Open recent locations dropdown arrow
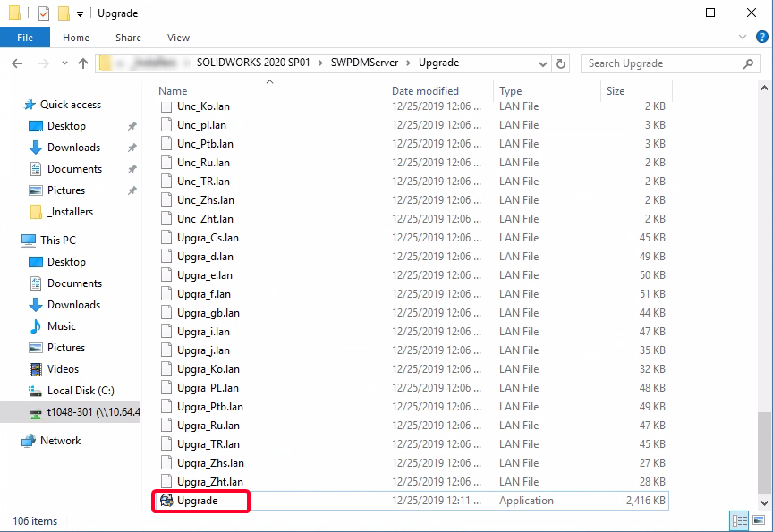 coord(64,63)
